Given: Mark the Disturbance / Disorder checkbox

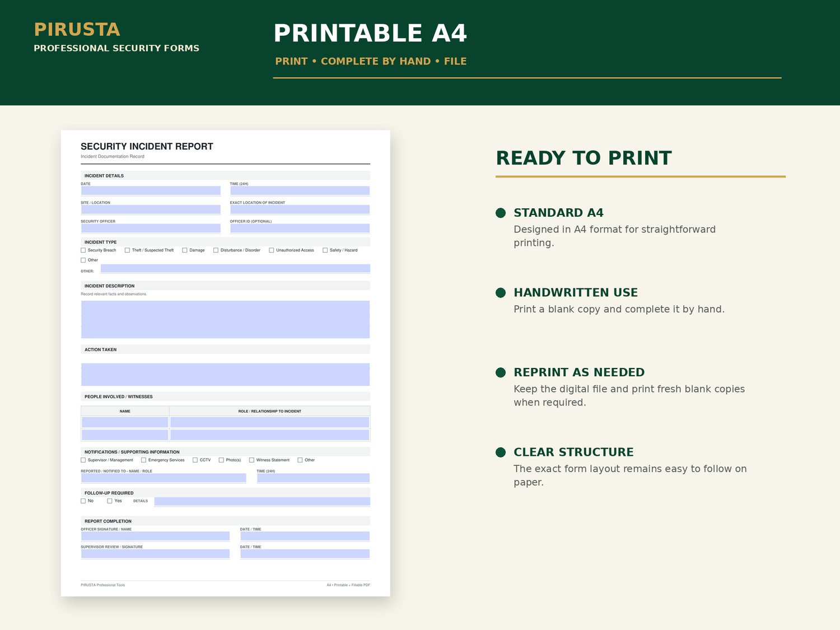Looking at the screenshot, I should (x=216, y=250).
